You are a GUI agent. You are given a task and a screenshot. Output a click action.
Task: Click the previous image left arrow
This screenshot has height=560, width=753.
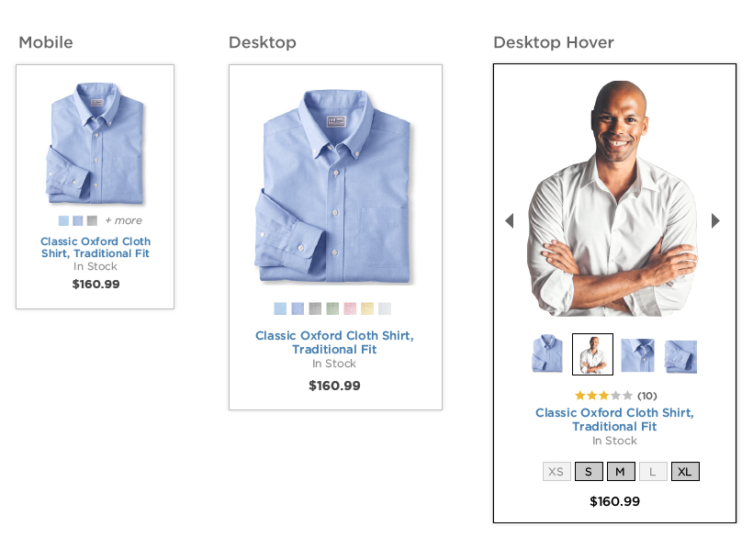click(510, 221)
